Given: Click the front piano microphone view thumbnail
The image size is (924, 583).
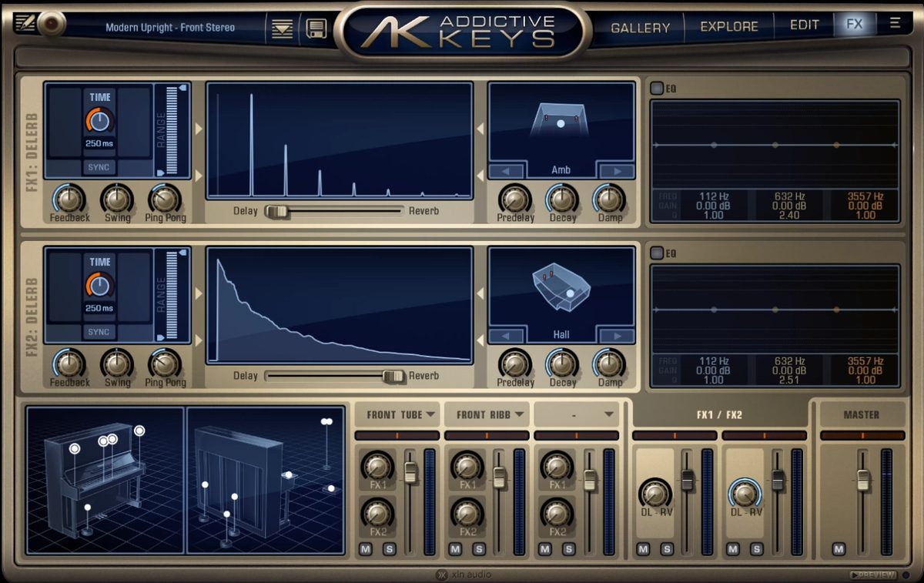Looking at the screenshot, I should pyautogui.click(x=106, y=481).
